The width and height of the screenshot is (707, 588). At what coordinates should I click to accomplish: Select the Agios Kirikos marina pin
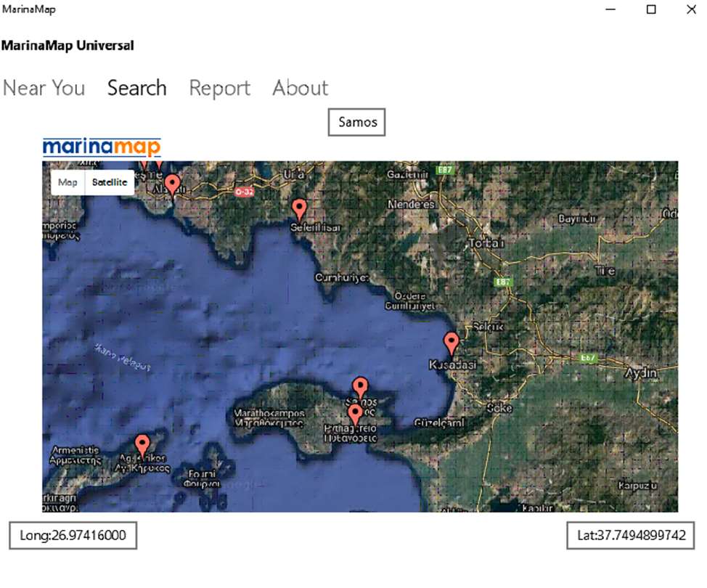pyautogui.click(x=142, y=446)
